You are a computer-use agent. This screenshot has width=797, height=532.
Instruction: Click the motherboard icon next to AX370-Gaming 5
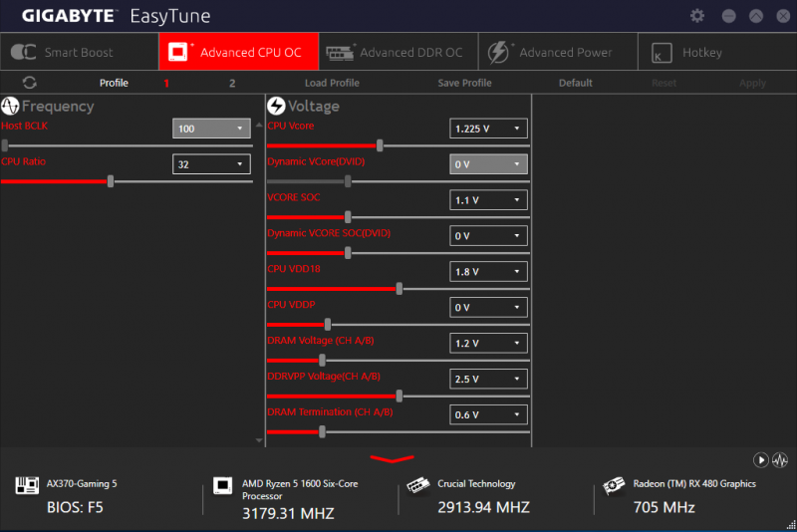point(27,485)
